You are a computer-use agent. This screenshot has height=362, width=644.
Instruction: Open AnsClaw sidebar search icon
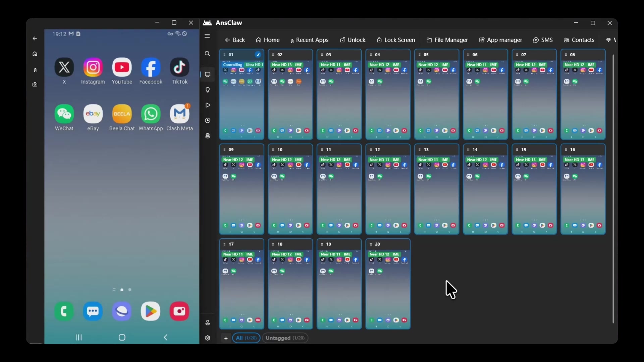pos(207,54)
